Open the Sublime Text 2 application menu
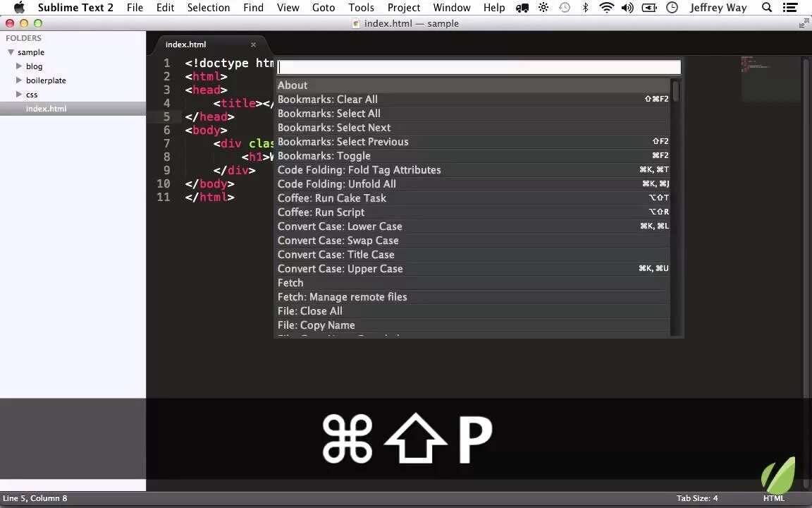This screenshot has height=508, width=812. coord(75,7)
